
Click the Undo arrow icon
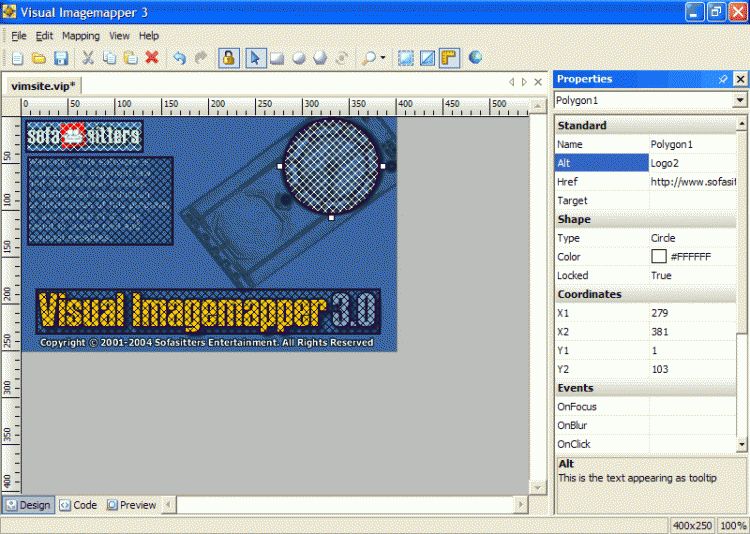[x=179, y=58]
